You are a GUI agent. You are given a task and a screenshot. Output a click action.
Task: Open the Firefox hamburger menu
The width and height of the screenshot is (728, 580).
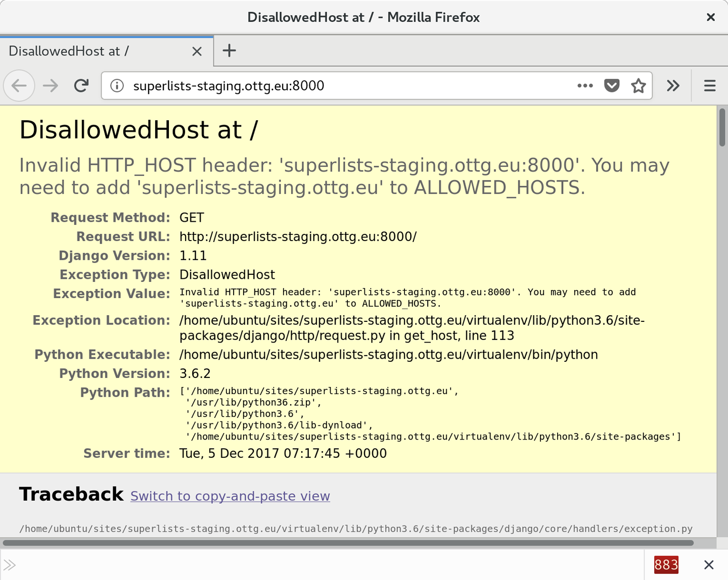(x=709, y=86)
